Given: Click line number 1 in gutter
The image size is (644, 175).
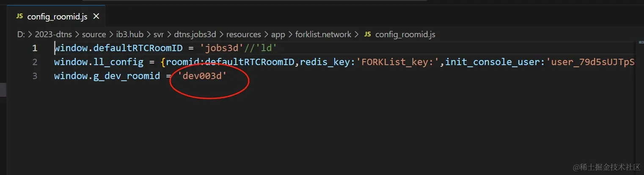Looking at the screenshot, I should [35, 48].
